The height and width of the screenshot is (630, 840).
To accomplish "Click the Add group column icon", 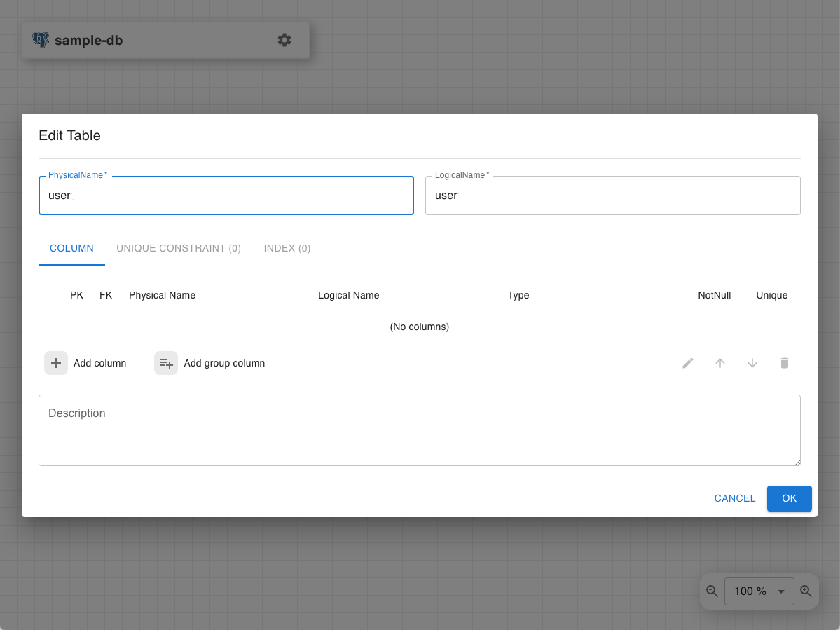I will (166, 363).
